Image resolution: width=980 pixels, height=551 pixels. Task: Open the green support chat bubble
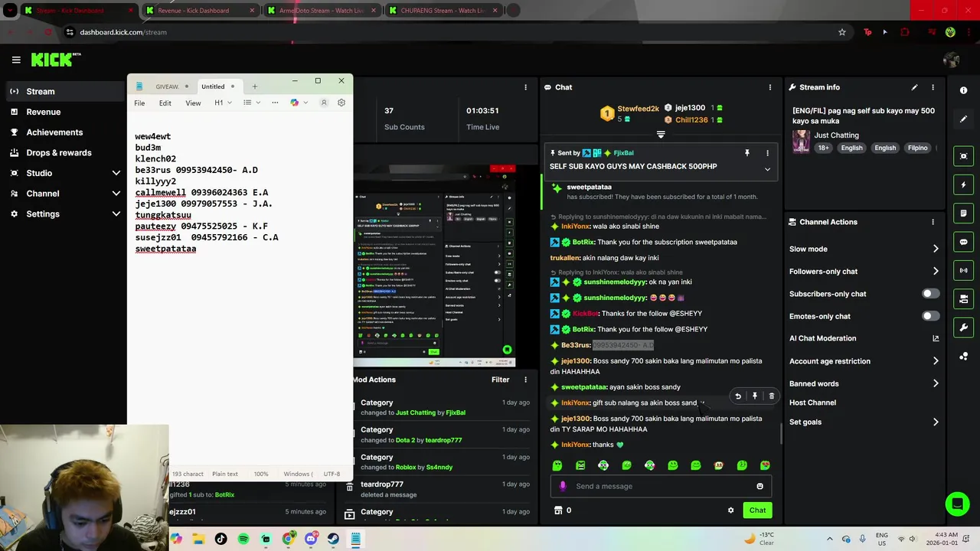pyautogui.click(x=957, y=504)
